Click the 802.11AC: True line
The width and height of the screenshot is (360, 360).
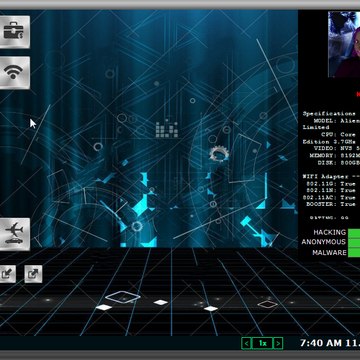[x=329, y=197]
